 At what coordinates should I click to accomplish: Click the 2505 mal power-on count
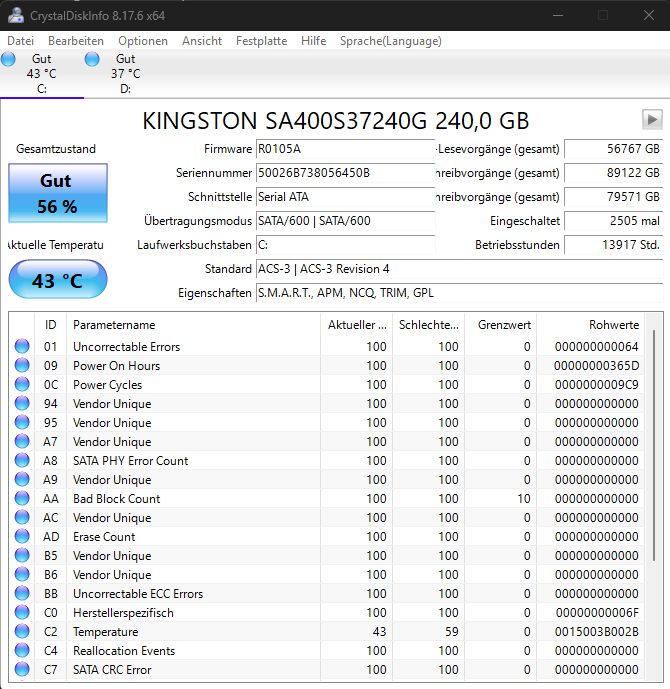613,221
